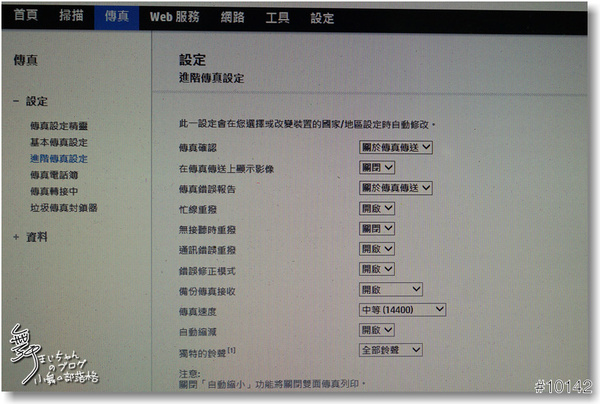600x404 pixels.
Task: Open the 獨特的鈴聲 全部鈴聲 dropdown
Action: [391, 350]
